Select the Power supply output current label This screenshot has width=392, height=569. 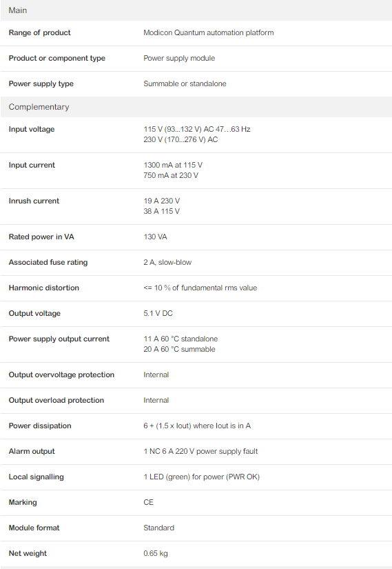click(59, 339)
